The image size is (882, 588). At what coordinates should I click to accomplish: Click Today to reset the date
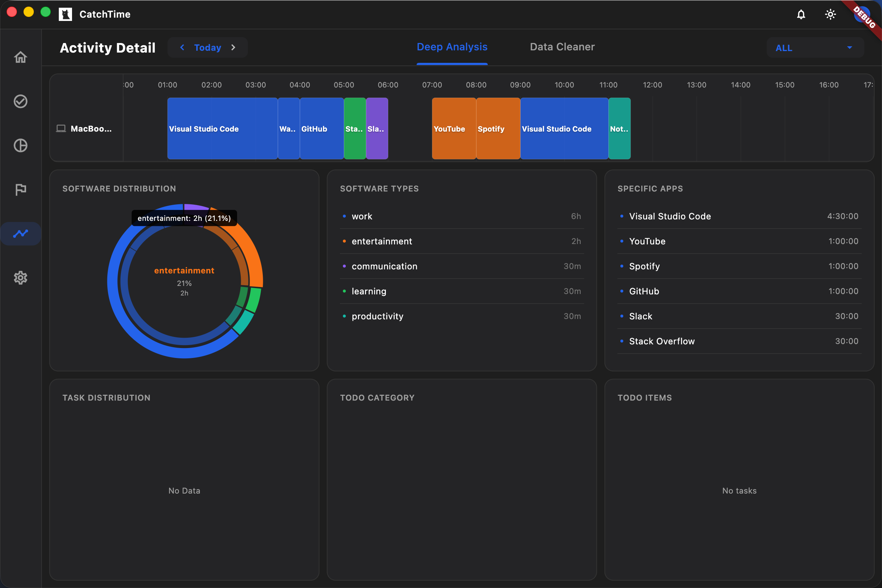tap(207, 47)
